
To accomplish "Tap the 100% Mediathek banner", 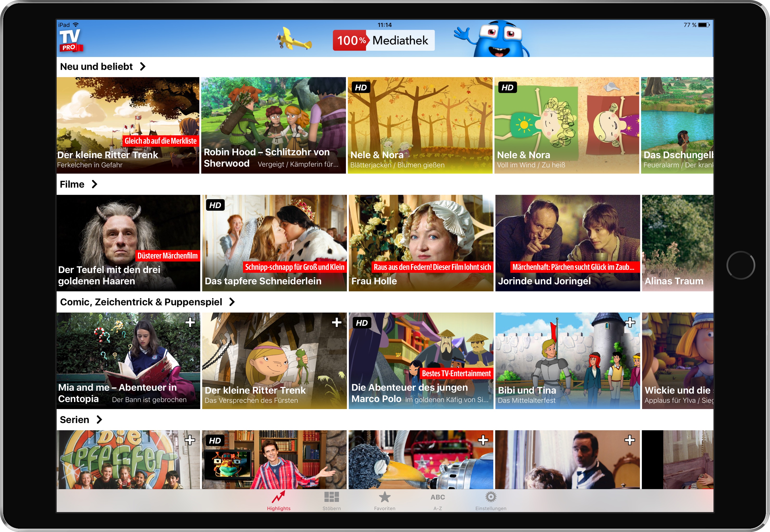I will click(384, 40).
